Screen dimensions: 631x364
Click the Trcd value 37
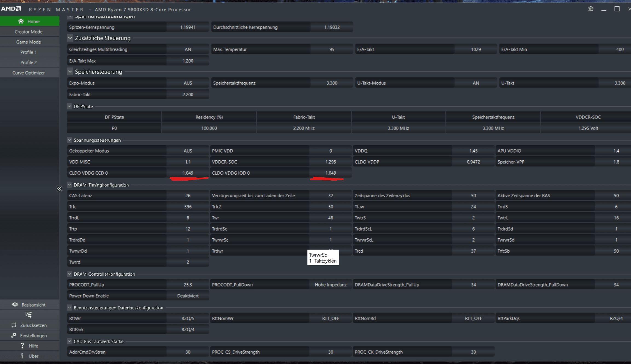click(x=473, y=251)
